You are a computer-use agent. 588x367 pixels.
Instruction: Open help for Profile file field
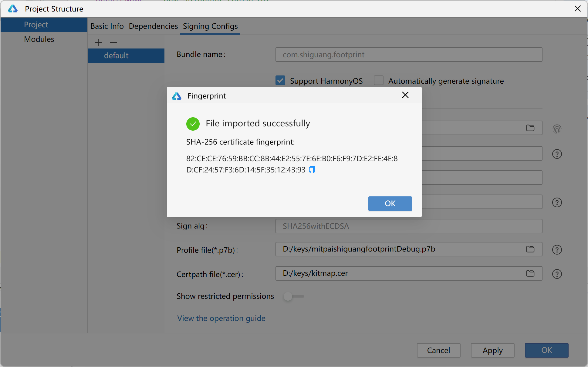pyautogui.click(x=557, y=250)
